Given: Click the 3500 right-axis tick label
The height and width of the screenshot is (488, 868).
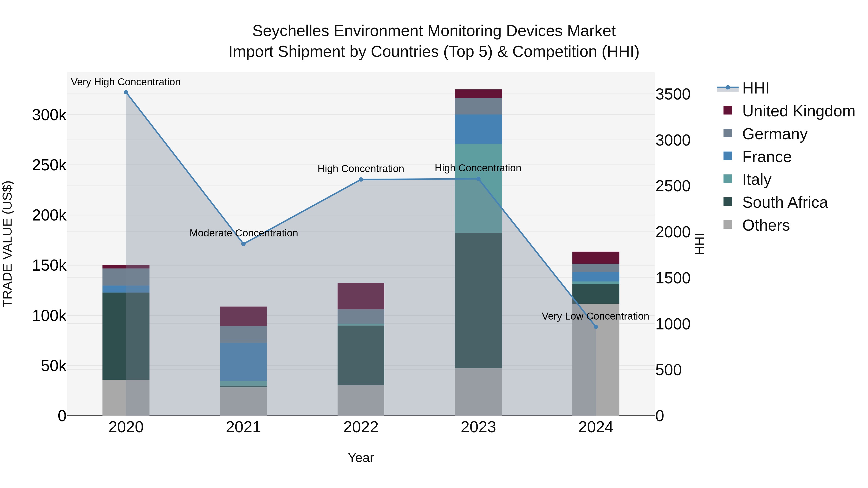Looking at the screenshot, I should pos(673,94).
